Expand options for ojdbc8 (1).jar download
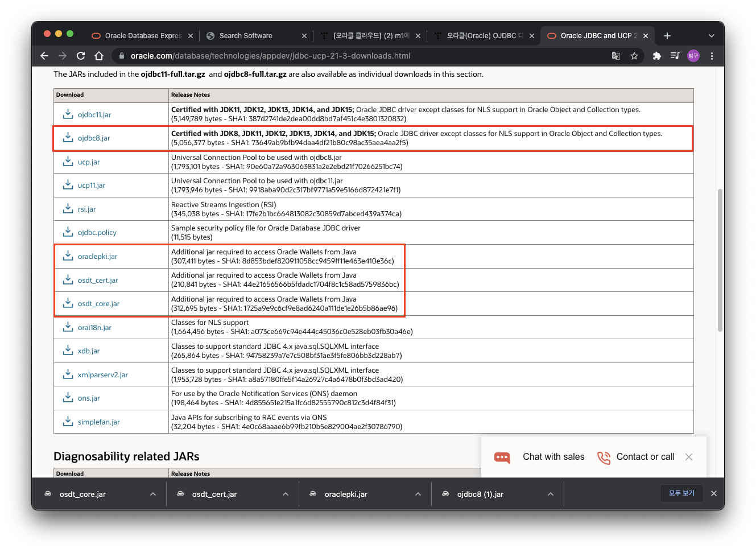The height and width of the screenshot is (552, 756). pyautogui.click(x=551, y=494)
